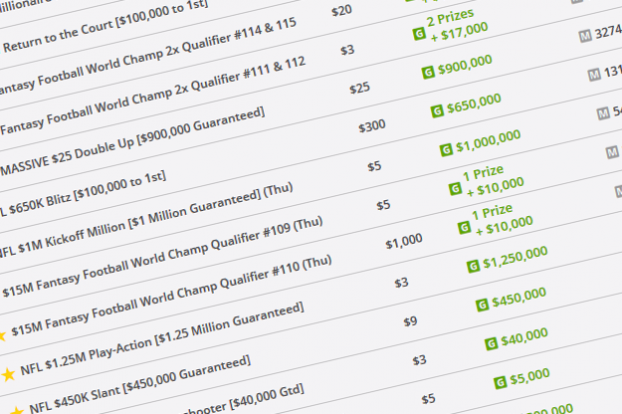Open the $650K Blitz [$100,000 to 1st] contest
Viewport: 622px width, 414px height.
pos(83,195)
